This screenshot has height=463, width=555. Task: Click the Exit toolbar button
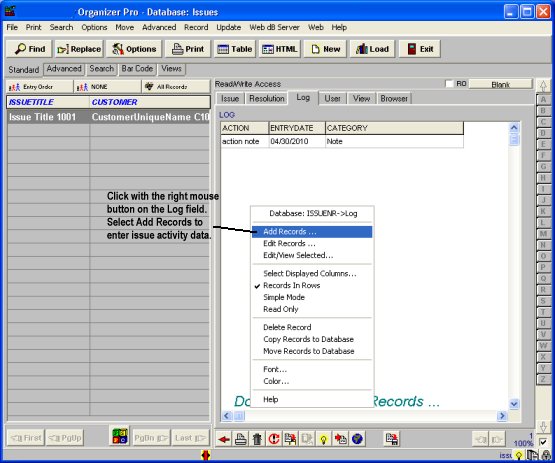[x=420, y=49]
